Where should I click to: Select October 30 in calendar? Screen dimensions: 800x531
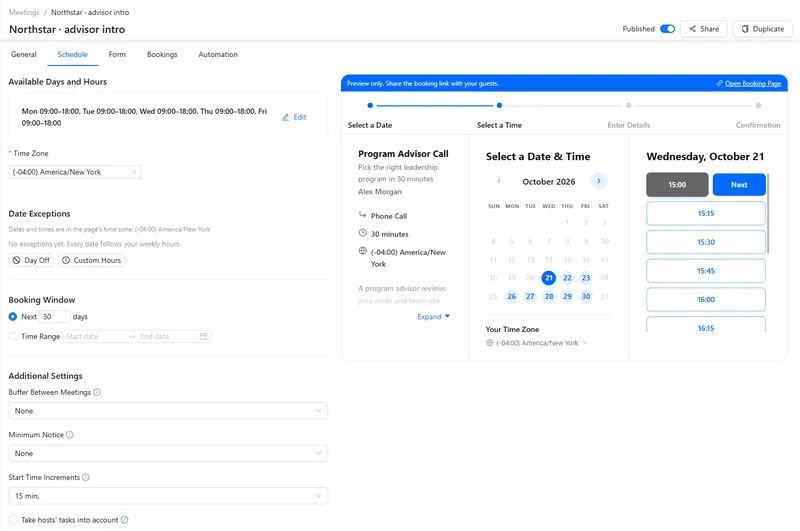coord(586,296)
